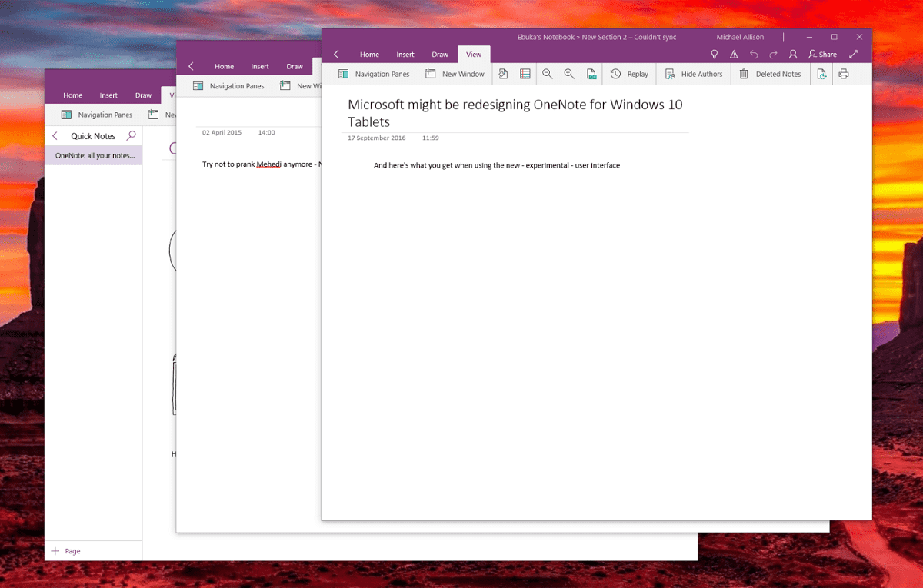Viewport: 923px width, 588px height.
Task: Click back arrow in the middle window
Action: point(191,67)
